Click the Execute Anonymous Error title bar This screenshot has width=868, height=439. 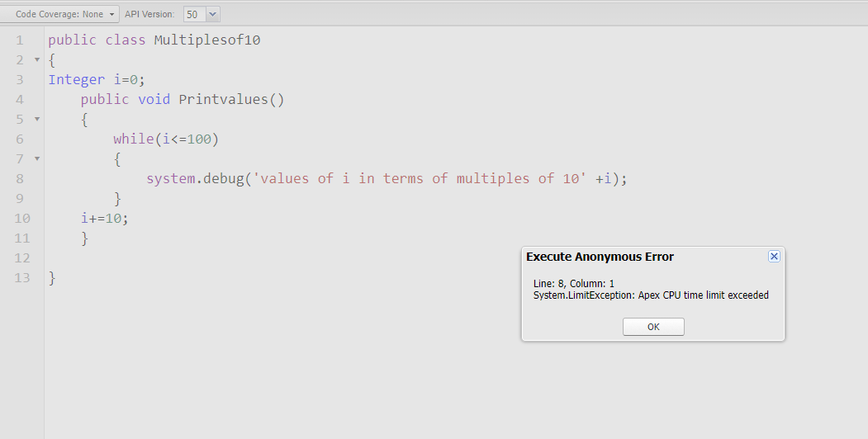tap(600, 257)
